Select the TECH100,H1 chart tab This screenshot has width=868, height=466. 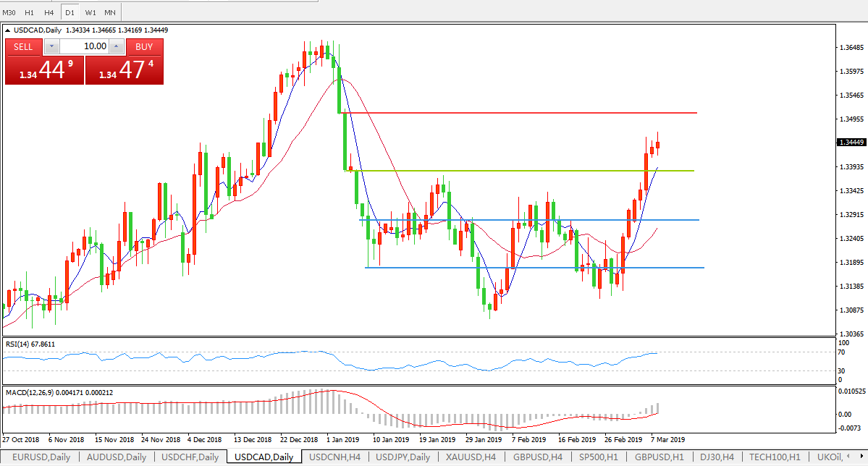click(x=775, y=457)
